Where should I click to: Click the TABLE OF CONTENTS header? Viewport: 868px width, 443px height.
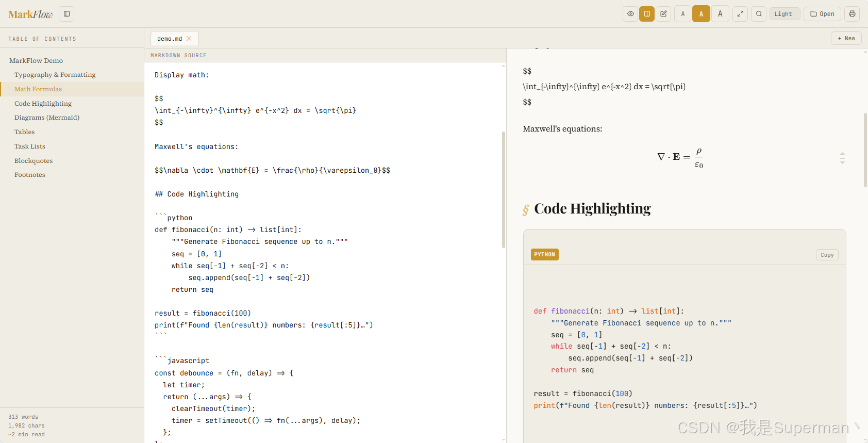pos(42,39)
